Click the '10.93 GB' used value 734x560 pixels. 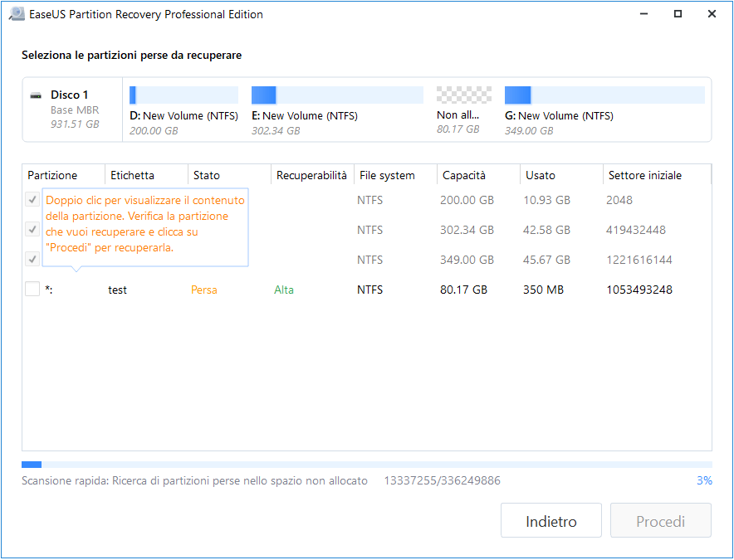point(546,200)
